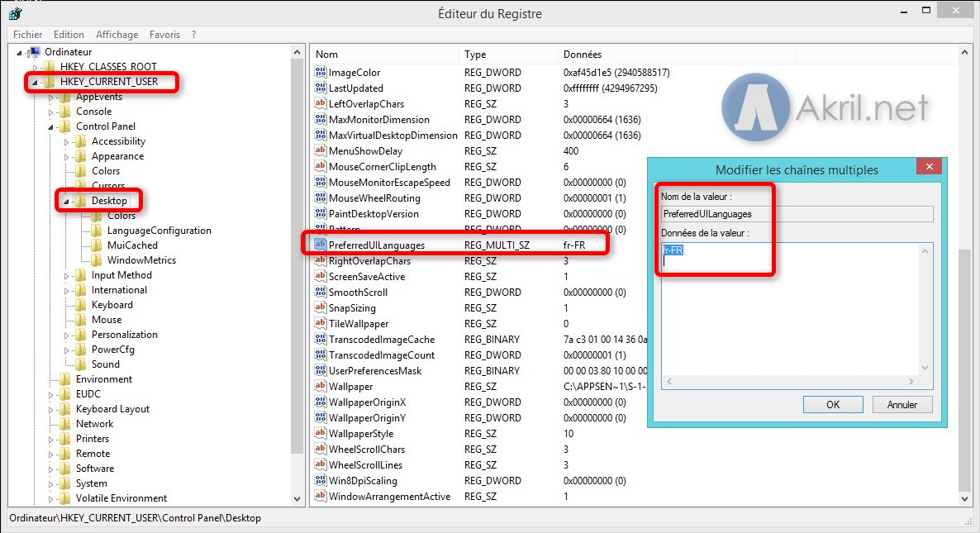
Task: Expand the AppEvents key
Action: point(50,97)
